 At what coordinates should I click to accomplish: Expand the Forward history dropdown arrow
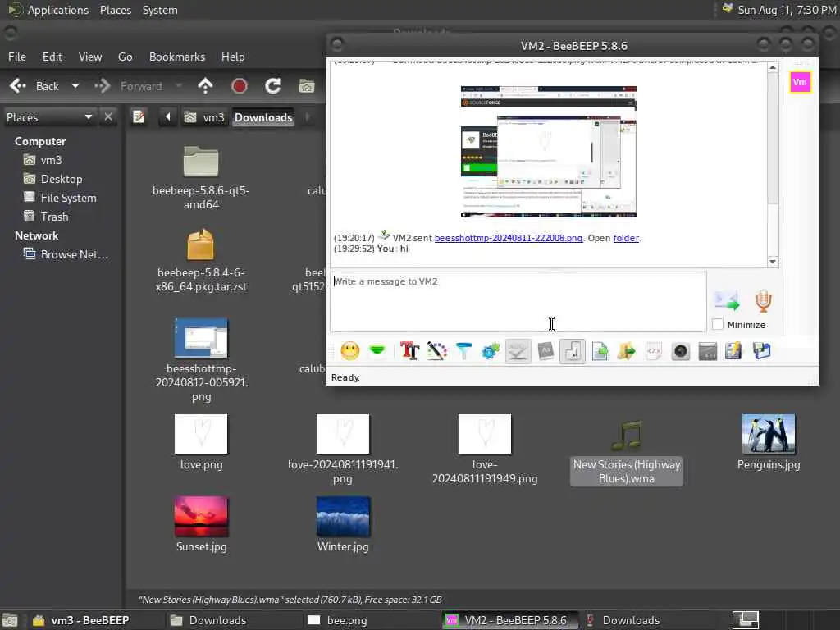[179, 86]
